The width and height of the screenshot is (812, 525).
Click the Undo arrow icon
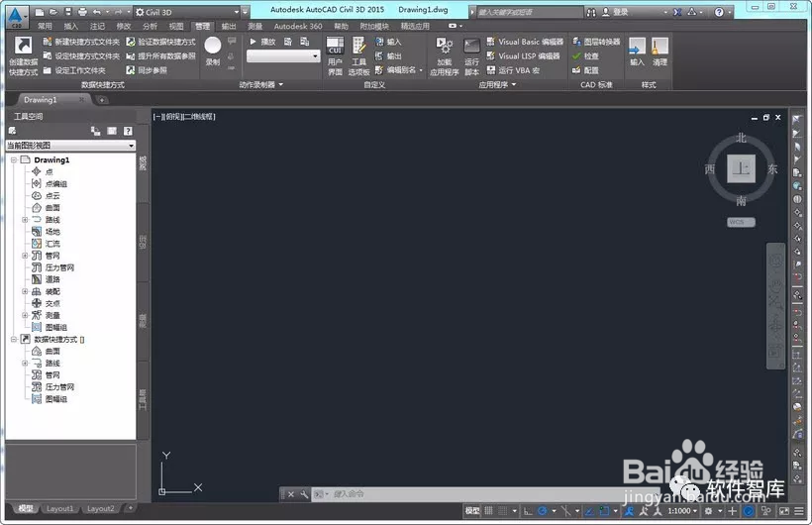coord(97,12)
